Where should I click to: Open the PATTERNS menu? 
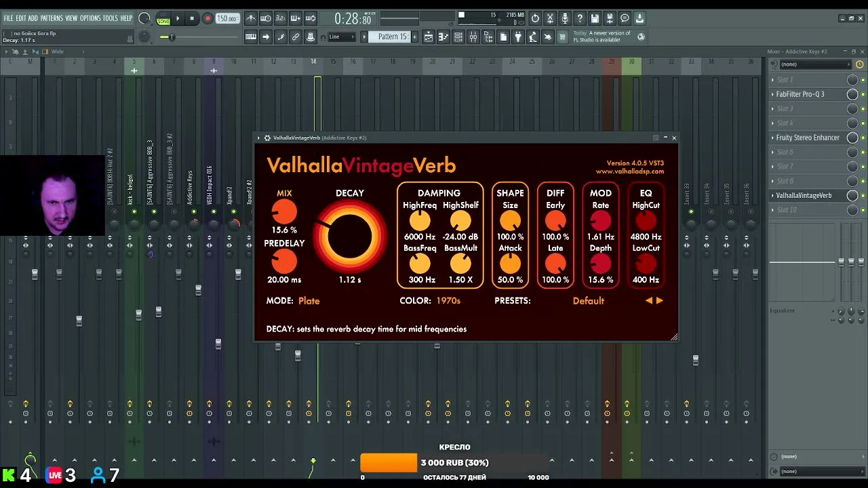tap(52, 18)
